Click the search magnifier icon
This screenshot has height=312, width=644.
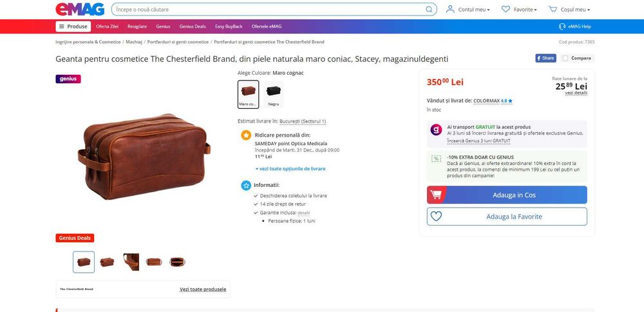click(x=429, y=10)
